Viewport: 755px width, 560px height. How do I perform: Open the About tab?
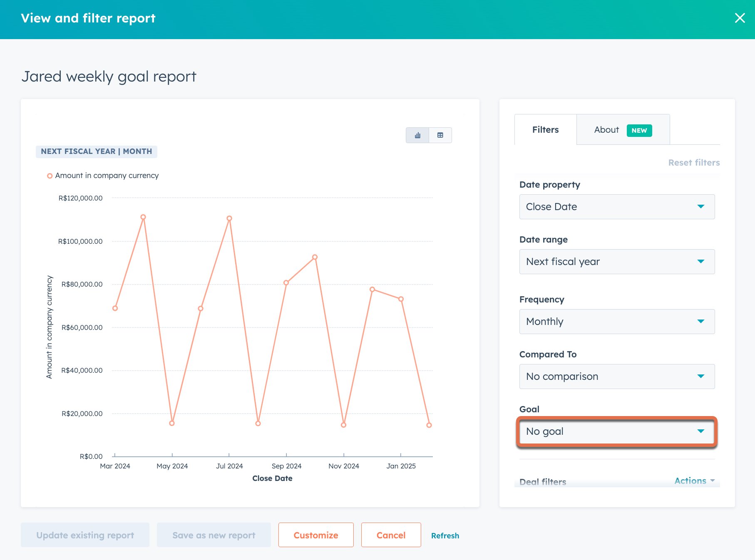coord(606,129)
